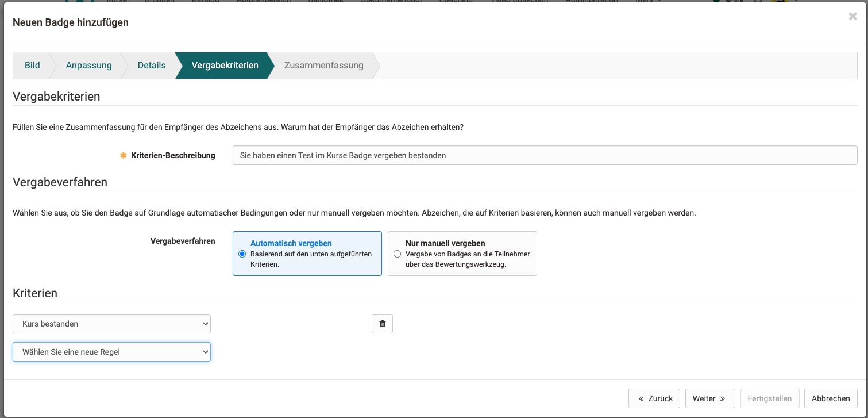Viewport: 868px width, 418px height.
Task: Jump to the Zusammenfassung step
Action: coord(323,65)
